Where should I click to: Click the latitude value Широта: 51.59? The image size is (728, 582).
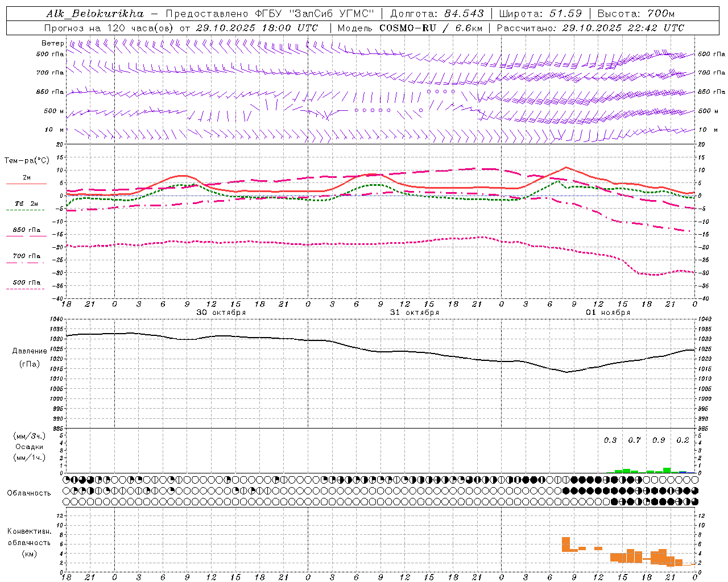point(540,14)
